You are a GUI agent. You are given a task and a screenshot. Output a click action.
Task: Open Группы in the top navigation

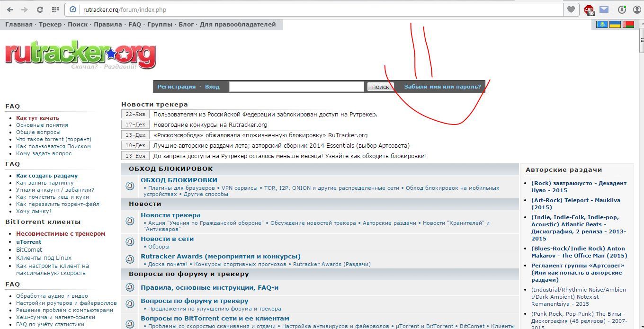coord(160,25)
